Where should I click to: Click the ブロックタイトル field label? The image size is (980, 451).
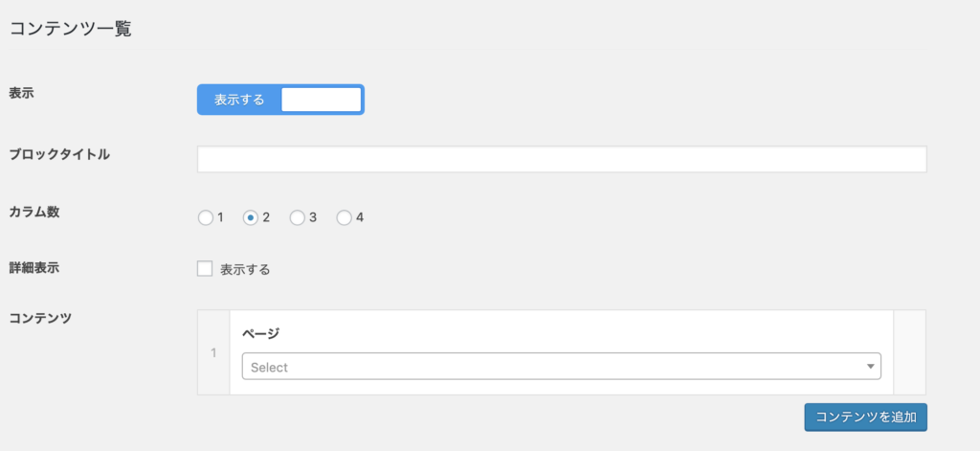coord(59,154)
